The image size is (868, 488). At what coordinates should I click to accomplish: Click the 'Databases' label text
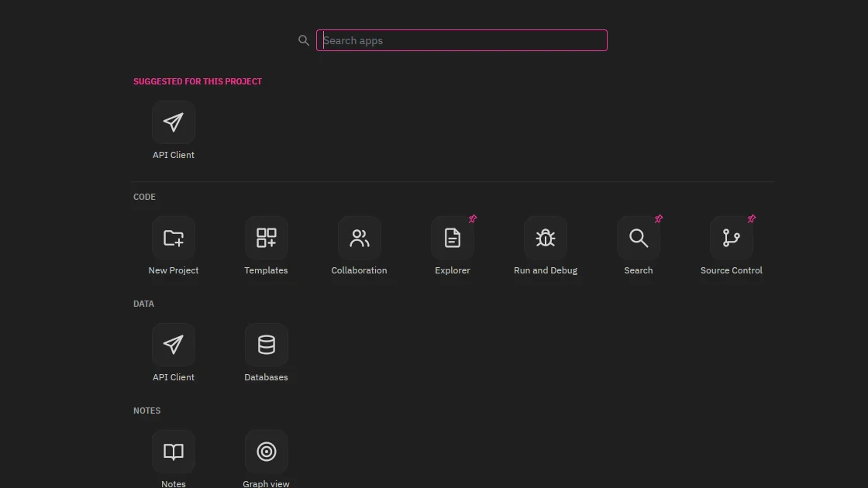(x=267, y=377)
